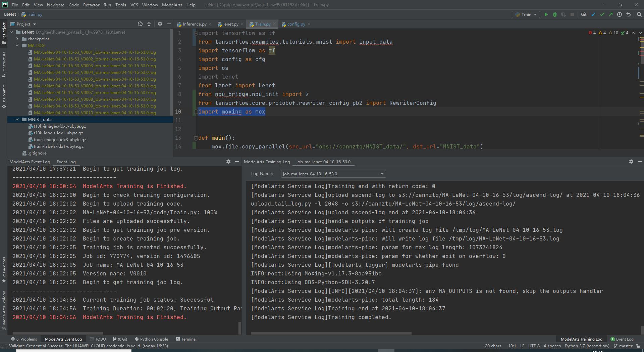Open the Log Name combo box
Viewport: 644px width, 352px height.
pos(333,174)
